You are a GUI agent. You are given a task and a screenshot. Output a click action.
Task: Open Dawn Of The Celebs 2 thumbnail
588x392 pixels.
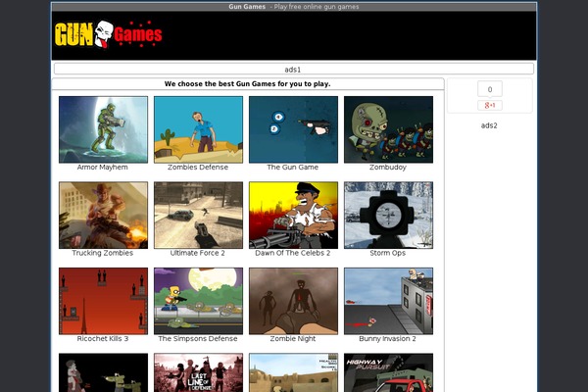[293, 216]
